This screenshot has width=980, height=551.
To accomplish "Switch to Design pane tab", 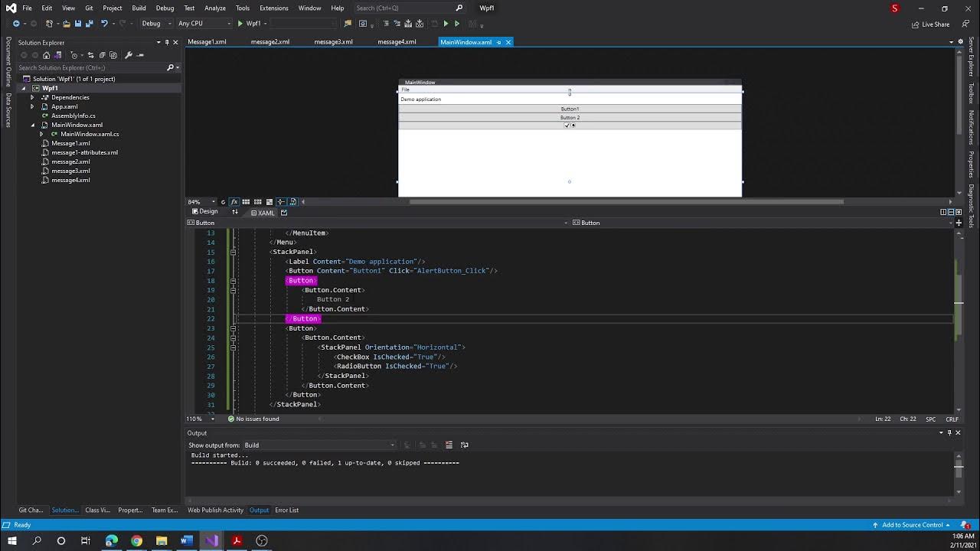I will (204, 211).
